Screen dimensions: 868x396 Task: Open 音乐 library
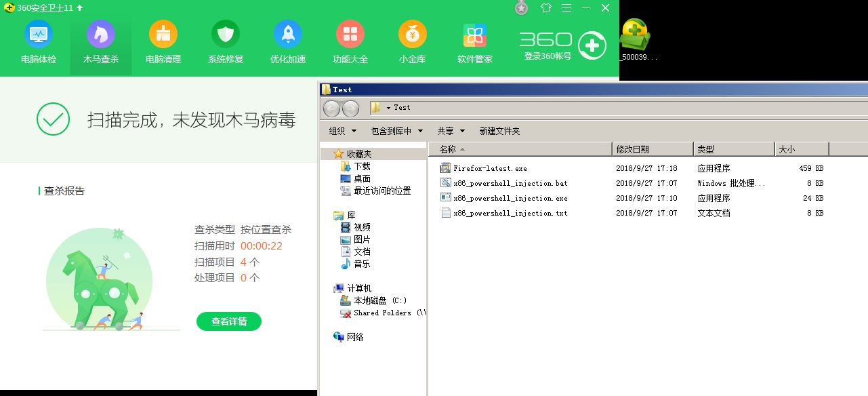[362, 264]
